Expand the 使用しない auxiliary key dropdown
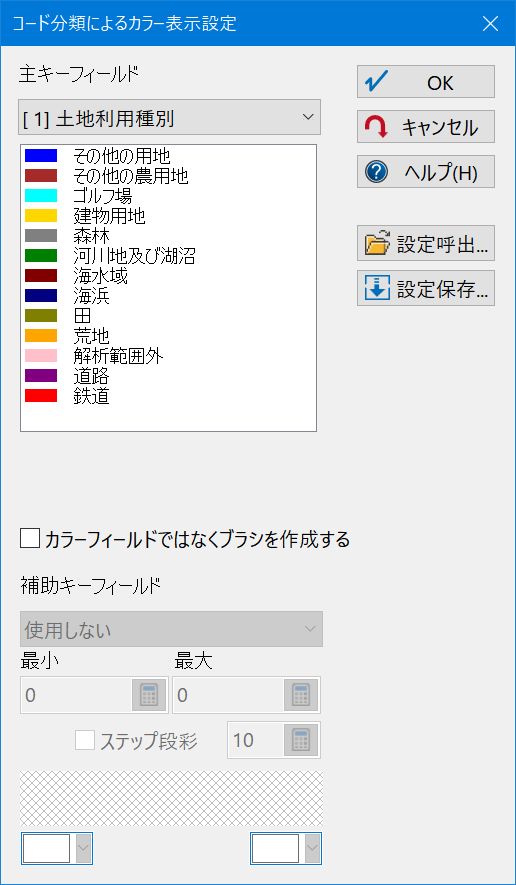This screenshot has height=885, width=516. point(172,629)
